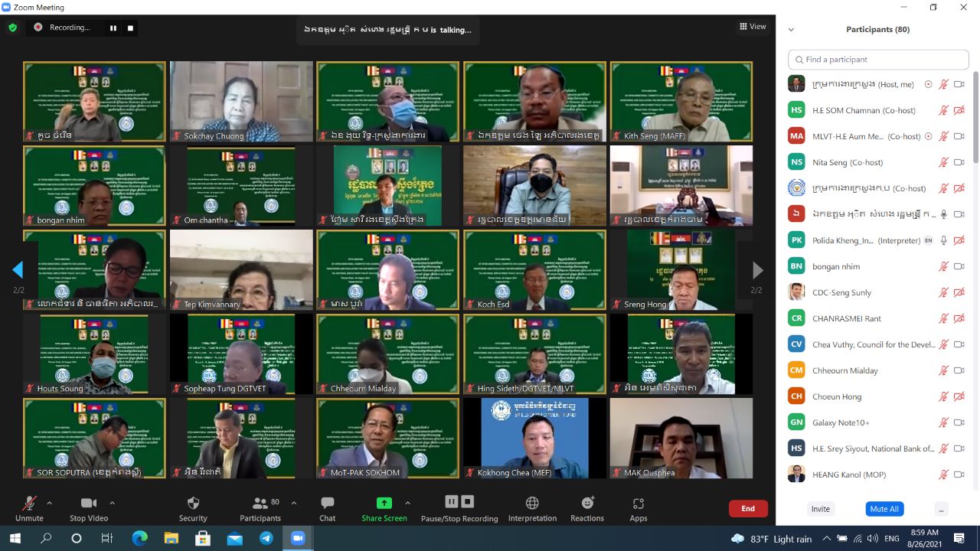Open the Windows notification center icon
This screenshot has height=551, width=980.
click(959, 539)
